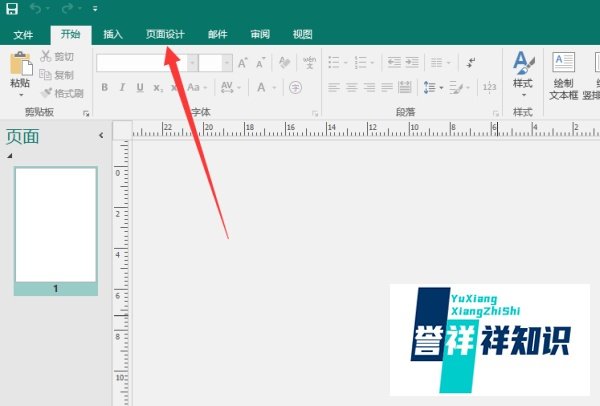Image resolution: width=600 pixels, height=406 pixels.
Task: Switch to the 插入 tab
Action: pos(113,34)
